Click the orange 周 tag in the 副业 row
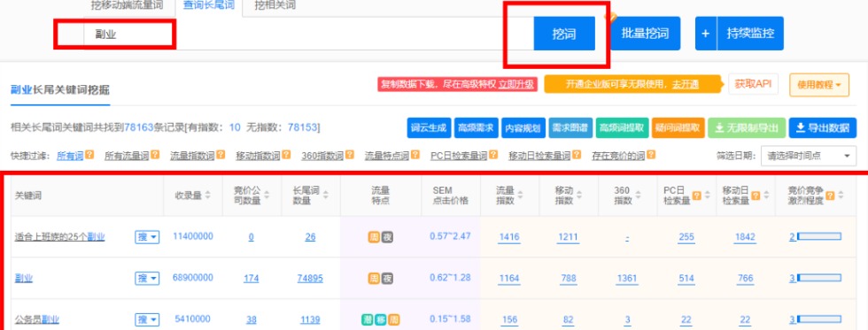The width and height of the screenshot is (868, 330). [374, 279]
